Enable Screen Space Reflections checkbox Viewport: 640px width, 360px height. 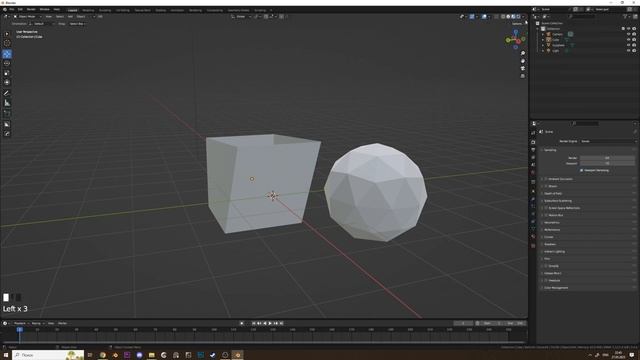pos(546,208)
